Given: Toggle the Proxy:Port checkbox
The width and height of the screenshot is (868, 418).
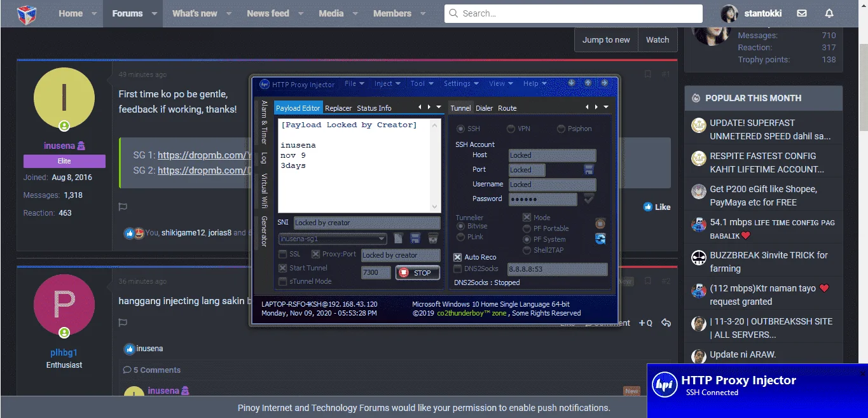Looking at the screenshot, I should (315, 254).
